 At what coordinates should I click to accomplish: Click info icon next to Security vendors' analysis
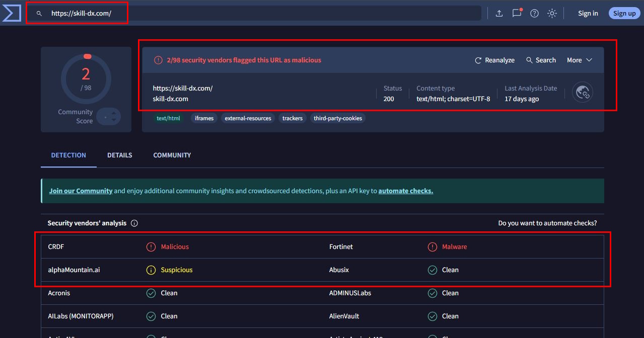(134, 223)
